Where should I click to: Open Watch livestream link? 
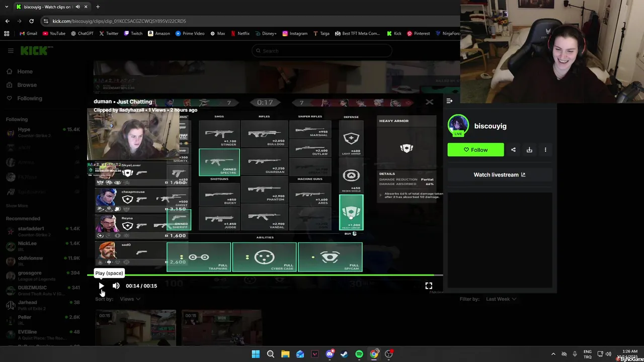click(x=500, y=174)
